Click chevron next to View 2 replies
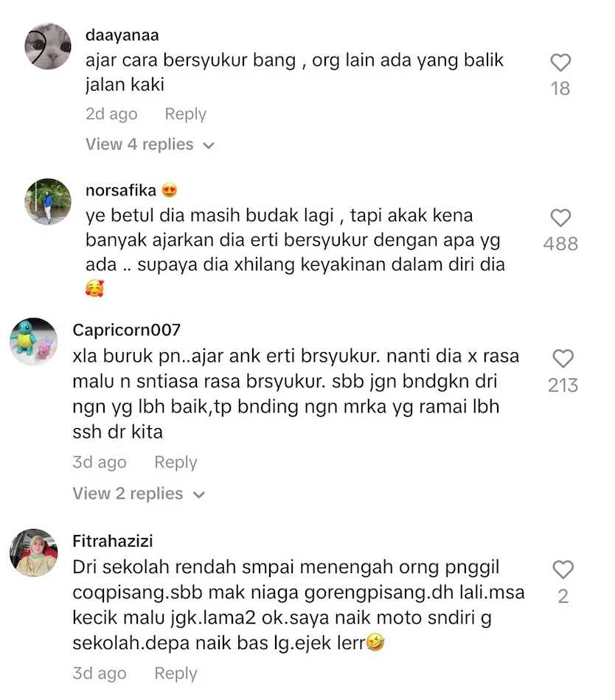Screen dimensions: 615x700 [199, 494]
